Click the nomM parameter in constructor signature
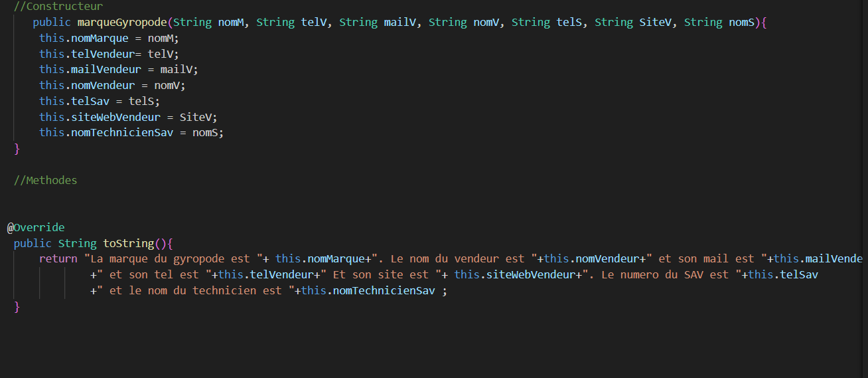Screen dimensions: 868x378 232,22
